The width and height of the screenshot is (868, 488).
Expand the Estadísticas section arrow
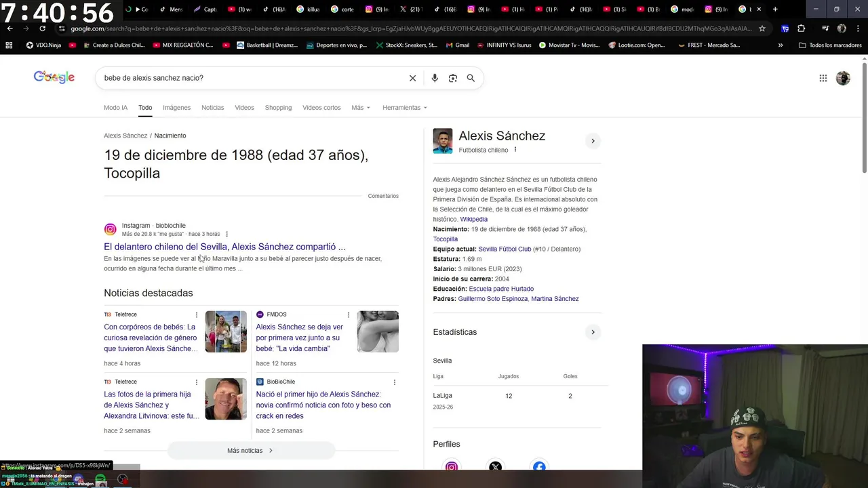(593, 332)
